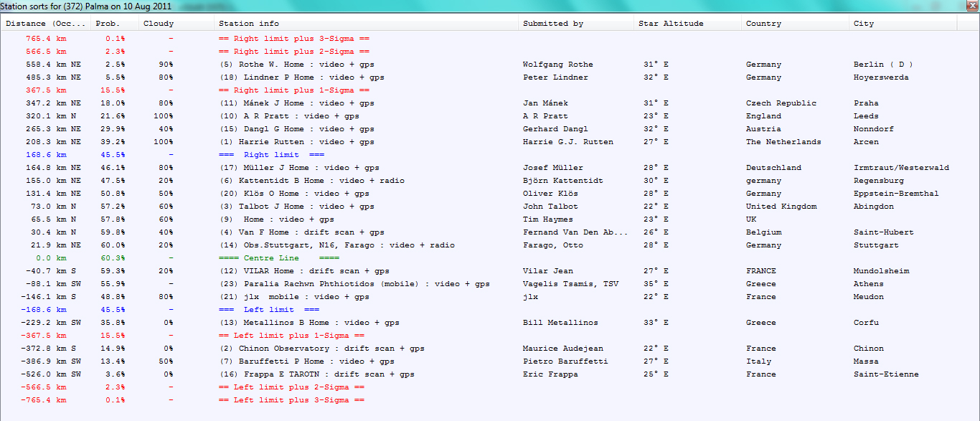
Task: Select the blue Right limit row
Action: click(479, 155)
